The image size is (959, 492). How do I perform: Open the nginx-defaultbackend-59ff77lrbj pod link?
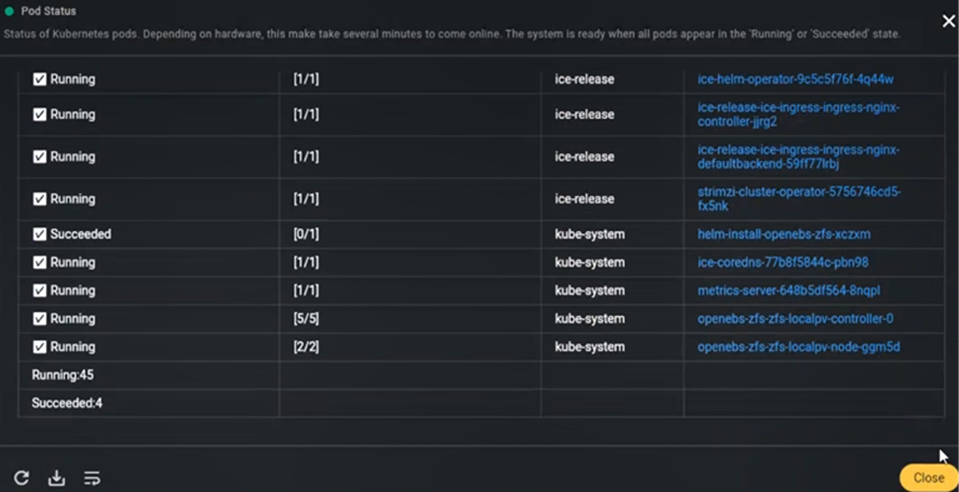pyautogui.click(x=799, y=157)
